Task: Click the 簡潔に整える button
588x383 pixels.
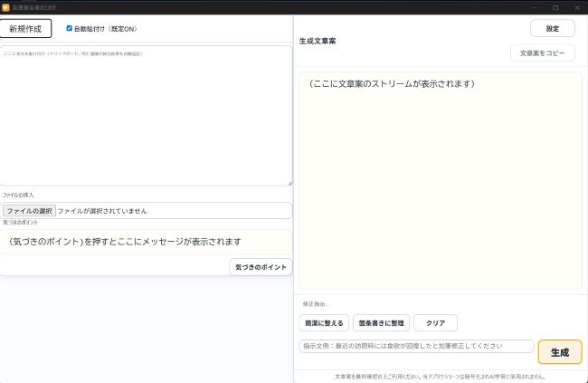Action: (x=324, y=323)
